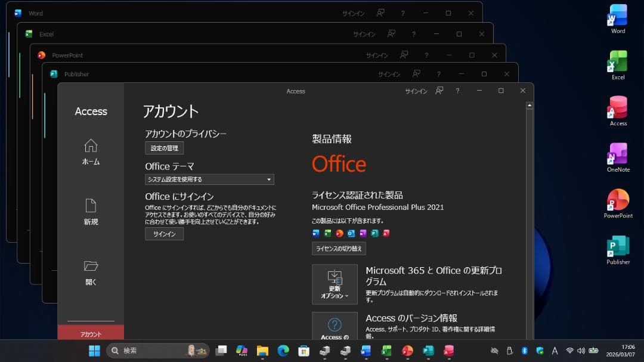This screenshot has height=362, width=644.
Task: Click the Bluetooth tray icon
Action: tap(525, 351)
